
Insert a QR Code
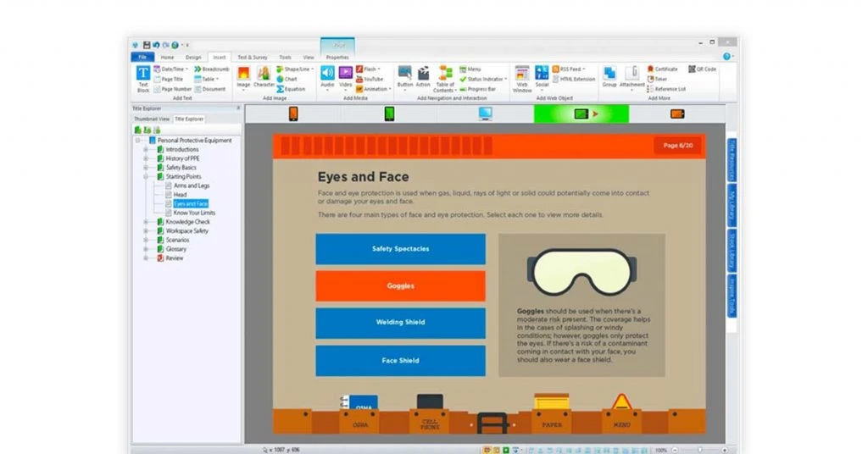(x=702, y=69)
